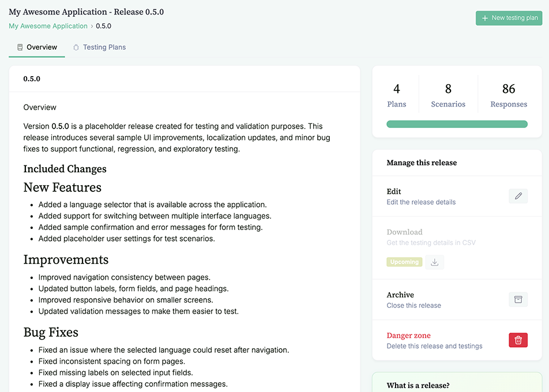This screenshot has height=392, width=549.
Task: Click 'Improved responsive behavior on smaller screens' bullet
Action: pyautogui.click(x=126, y=300)
